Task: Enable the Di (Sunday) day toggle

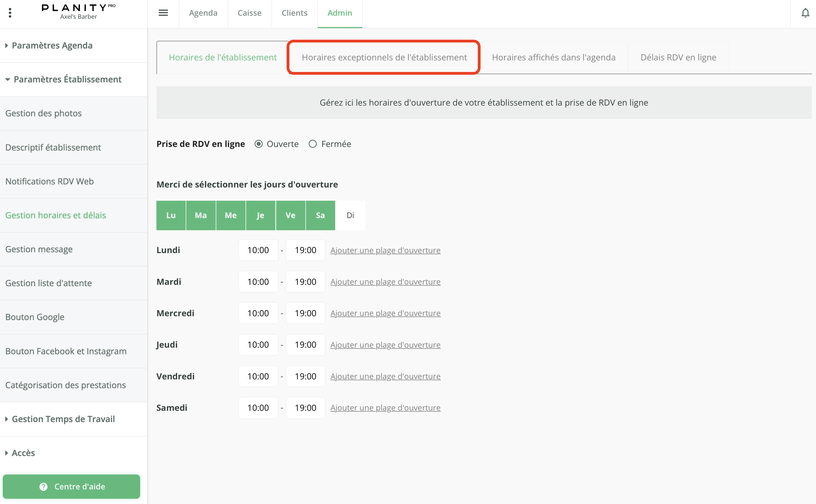Action: coord(350,215)
